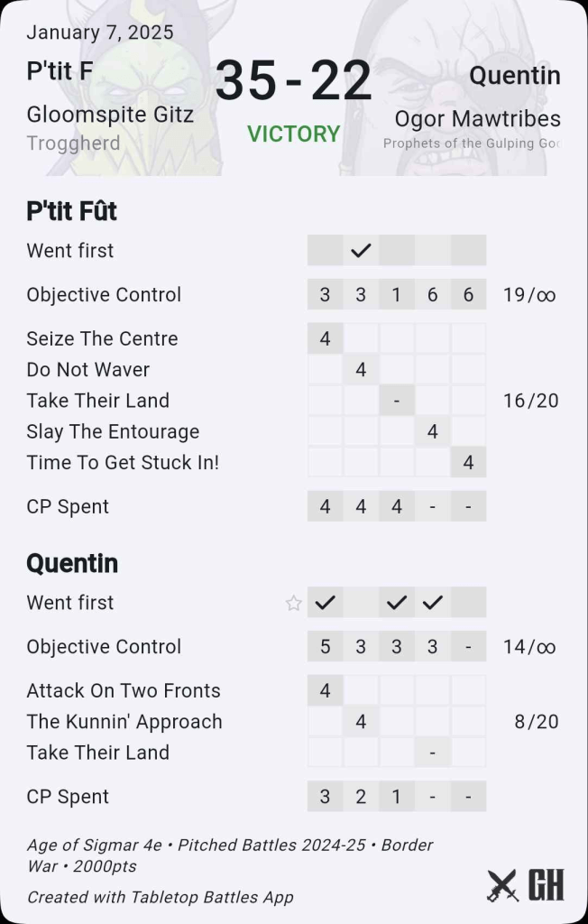Select the Do Not Waver tactic
Screen dimensions: 588x924
[88, 370]
